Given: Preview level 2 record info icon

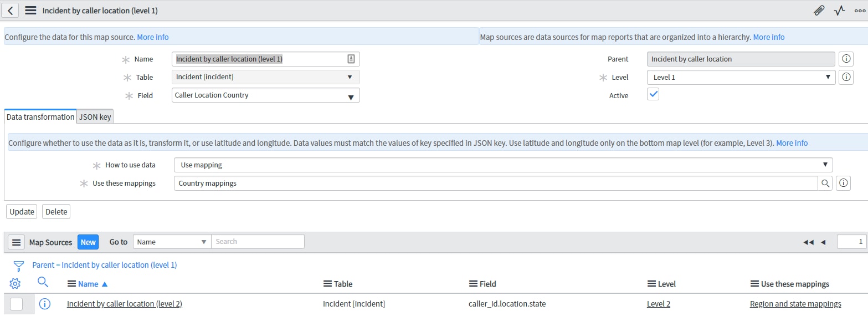Looking at the screenshot, I should (x=45, y=304).
